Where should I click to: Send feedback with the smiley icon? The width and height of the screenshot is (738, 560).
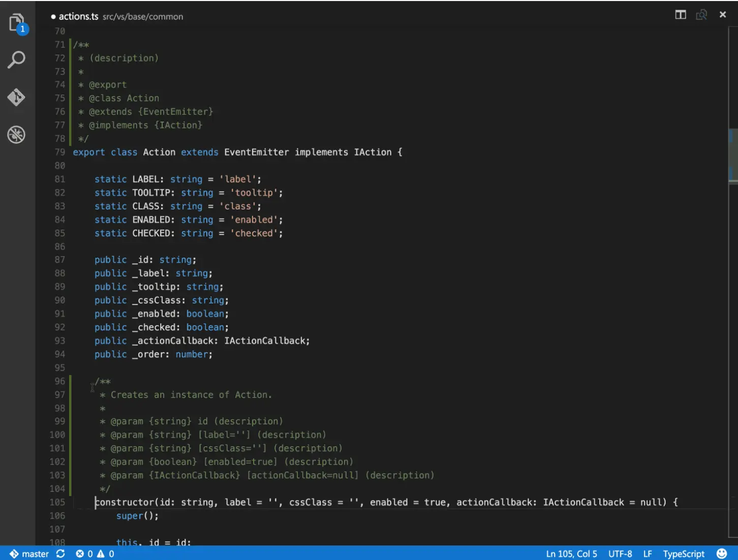pos(722,553)
